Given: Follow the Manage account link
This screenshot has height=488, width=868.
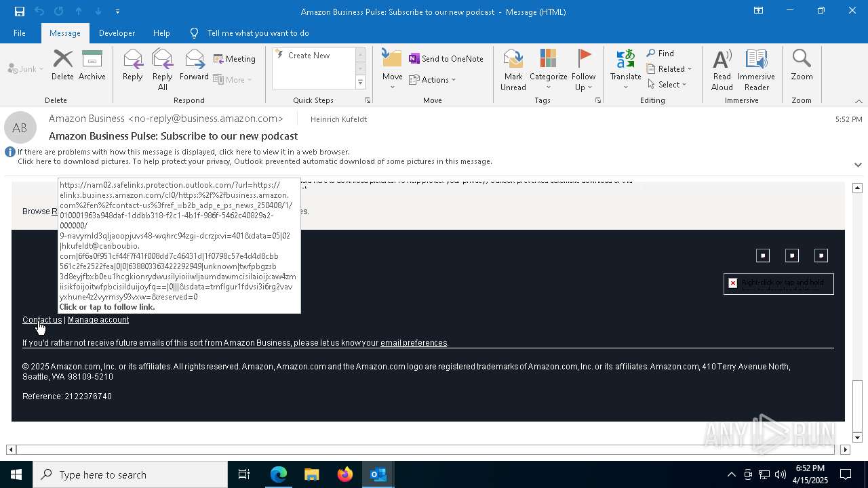Looking at the screenshot, I should pyautogui.click(x=98, y=320).
